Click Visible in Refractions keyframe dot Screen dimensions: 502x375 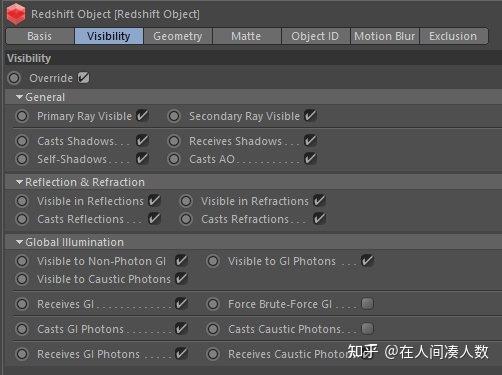click(x=186, y=201)
